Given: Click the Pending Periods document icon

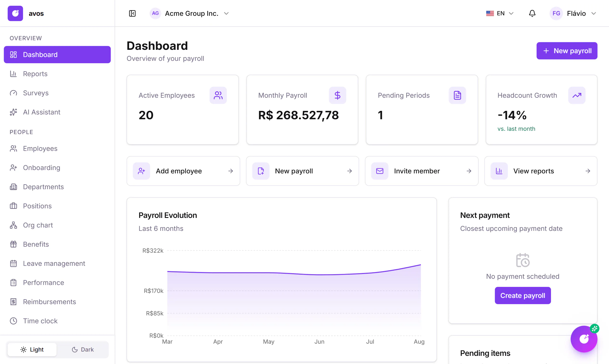Looking at the screenshot, I should pyautogui.click(x=457, y=95).
